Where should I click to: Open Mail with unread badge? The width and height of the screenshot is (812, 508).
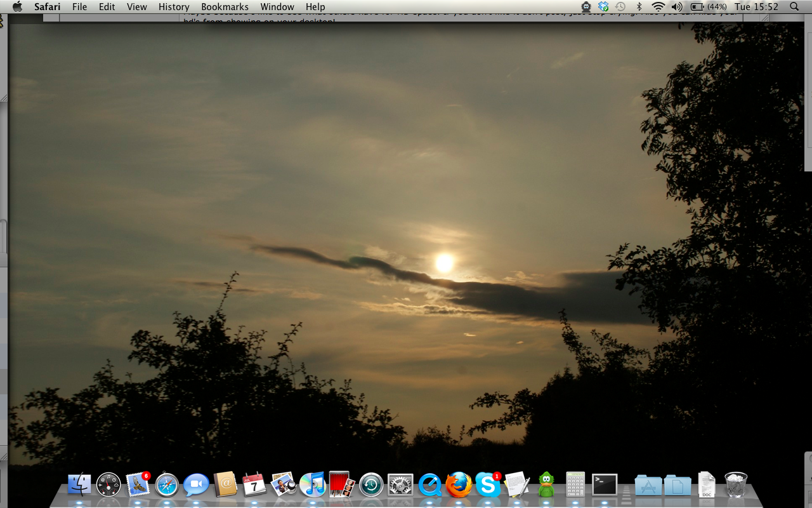point(138,485)
